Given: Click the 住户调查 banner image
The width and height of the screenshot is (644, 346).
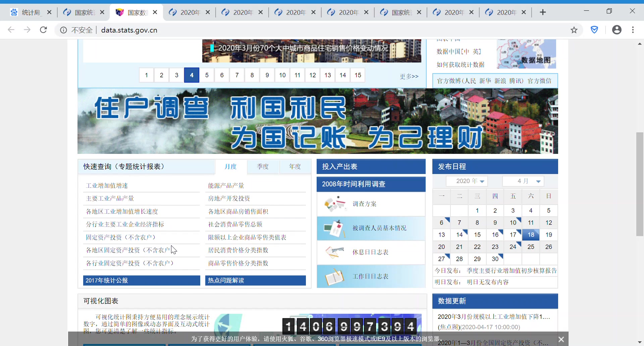Looking at the screenshot, I should click(318, 121).
